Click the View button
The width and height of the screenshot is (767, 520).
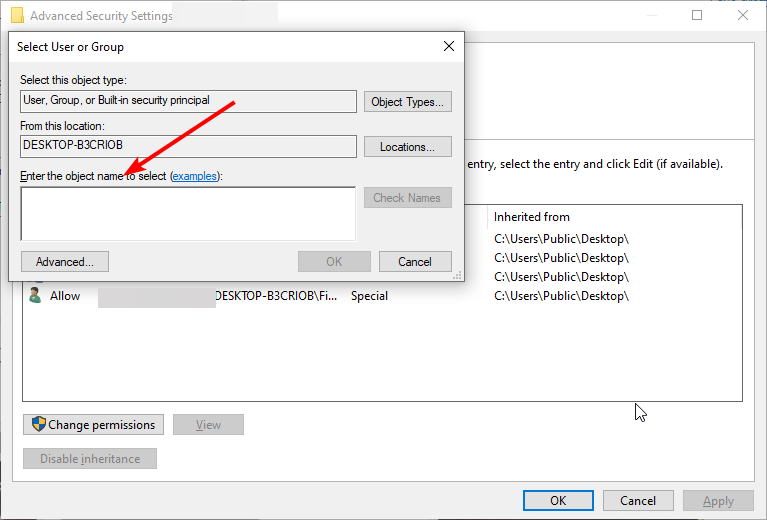[208, 425]
